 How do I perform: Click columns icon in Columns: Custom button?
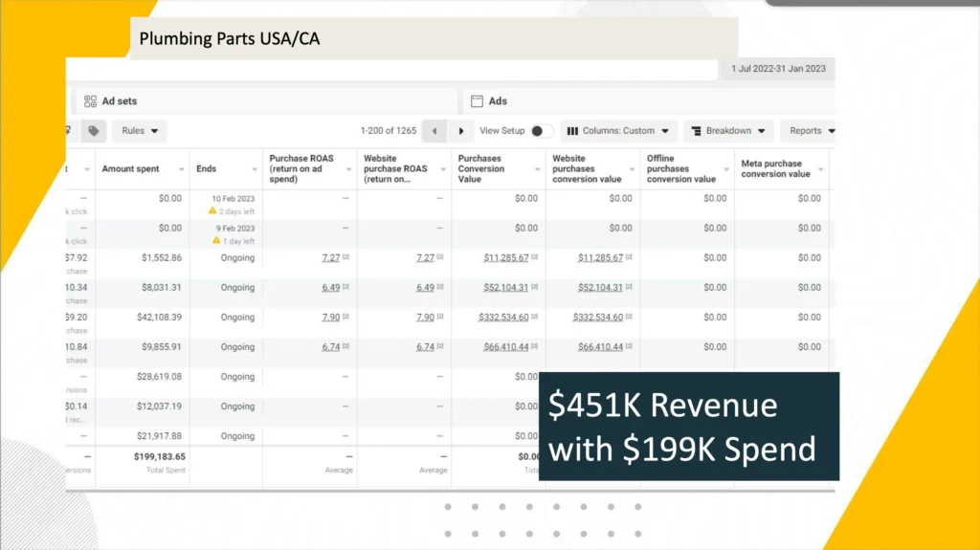[572, 131]
